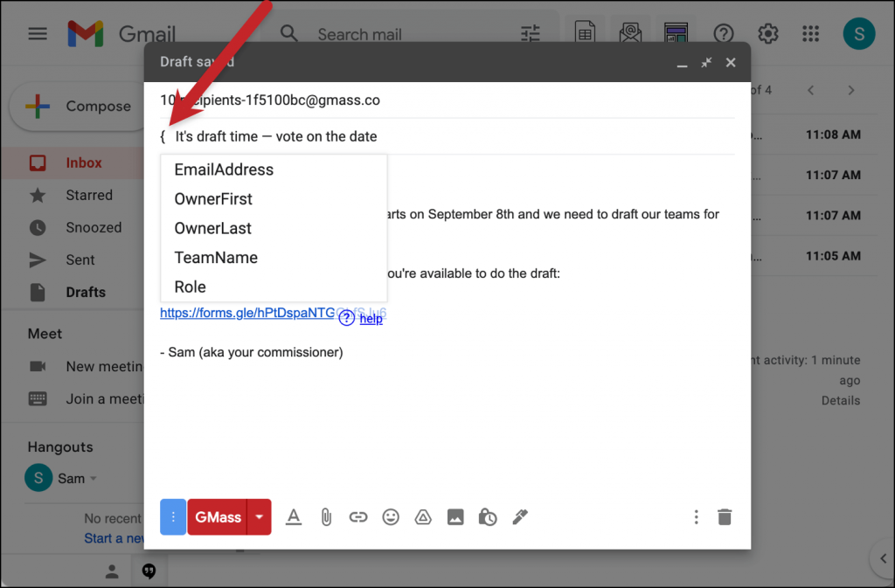Delete the draft with the trash icon

(724, 516)
